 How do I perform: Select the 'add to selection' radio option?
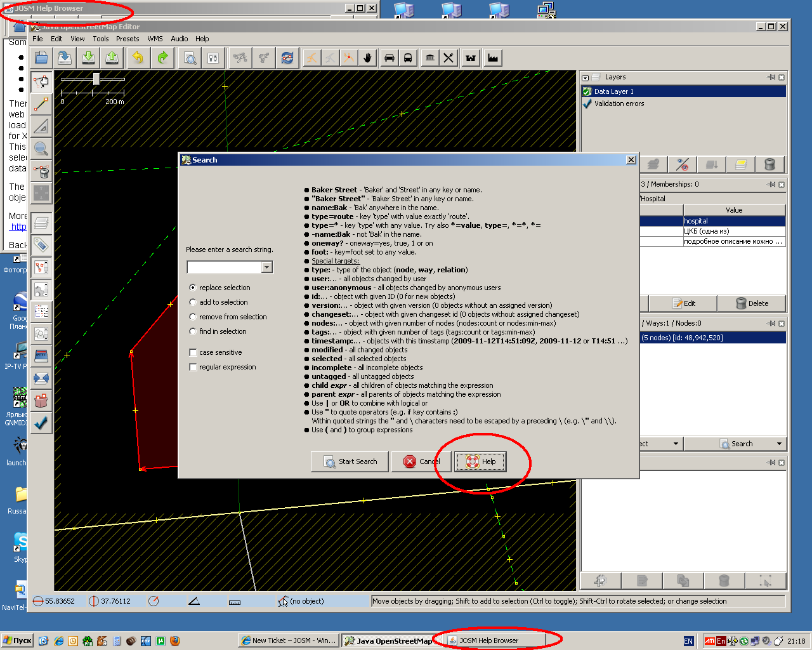point(193,302)
